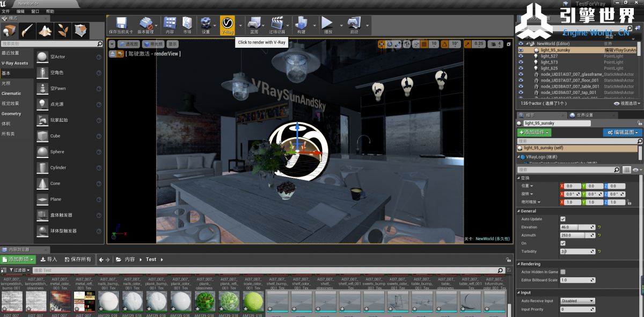This screenshot has height=317, width=644.
Task: Open 版本管理 source control in the toolbar
Action: click(x=146, y=25)
